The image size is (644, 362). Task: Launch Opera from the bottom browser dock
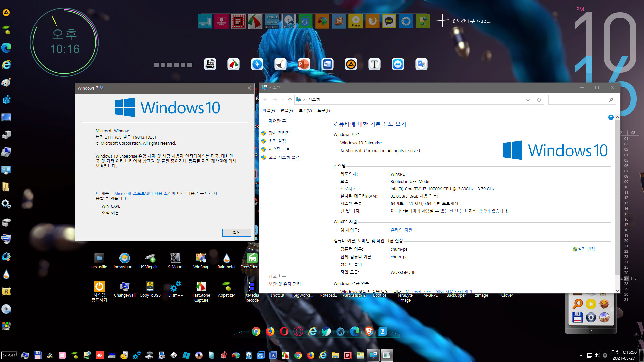[x=284, y=331]
